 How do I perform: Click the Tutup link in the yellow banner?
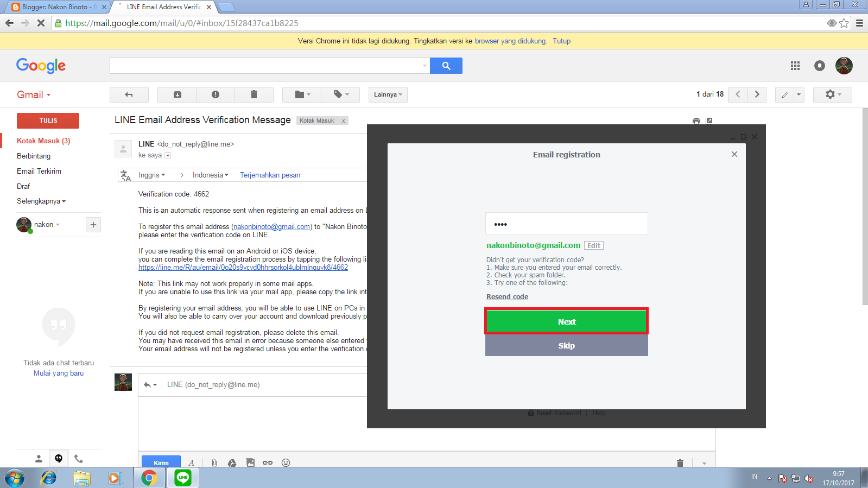[561, 41]
